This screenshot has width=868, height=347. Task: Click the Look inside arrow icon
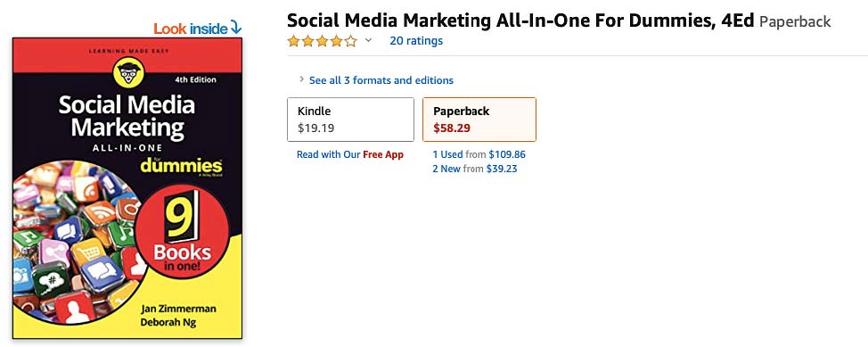tap(236, 27)
